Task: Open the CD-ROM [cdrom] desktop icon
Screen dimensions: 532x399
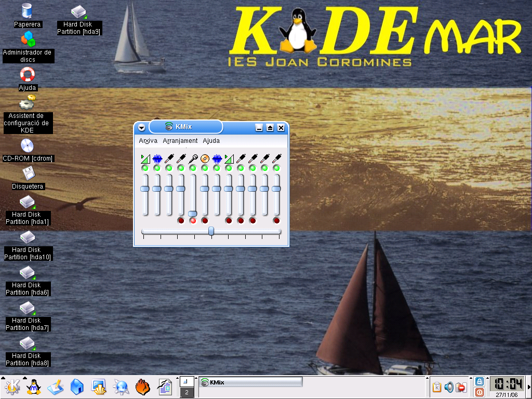Action: click(27, 145)
